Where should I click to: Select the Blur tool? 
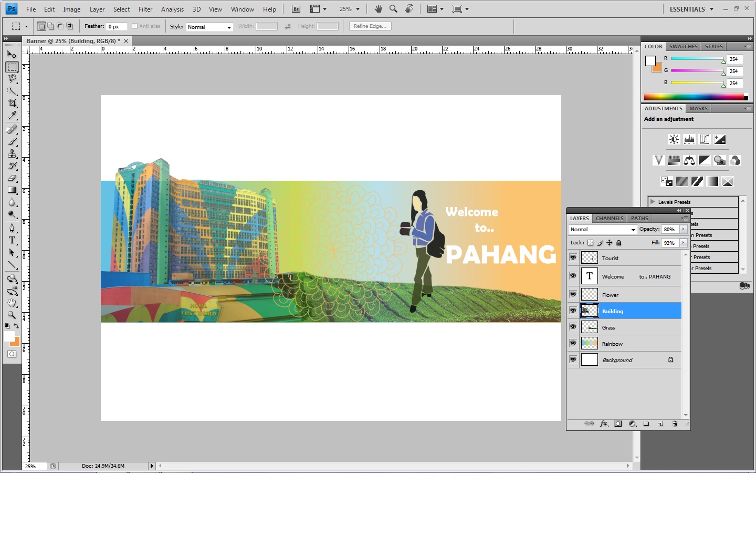pyautogui.click(x=12, y=202)
